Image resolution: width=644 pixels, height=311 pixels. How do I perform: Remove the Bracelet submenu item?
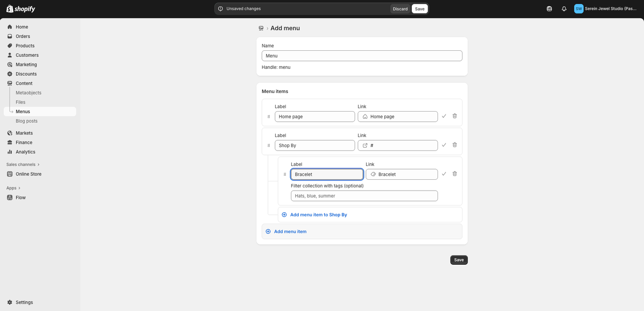click(454, 174)
